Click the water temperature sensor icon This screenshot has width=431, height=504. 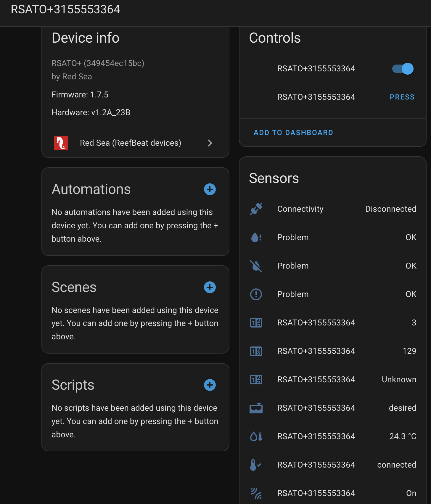[256, 436]
